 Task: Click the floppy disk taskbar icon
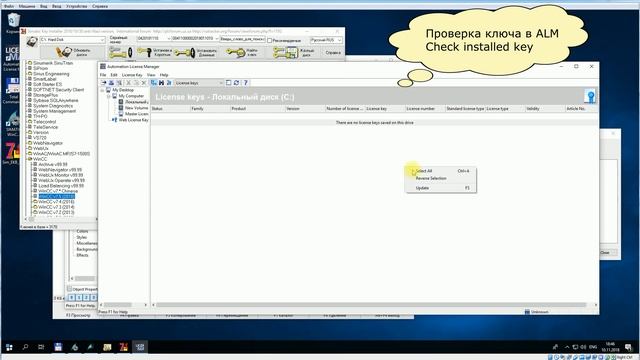(58, 347)
